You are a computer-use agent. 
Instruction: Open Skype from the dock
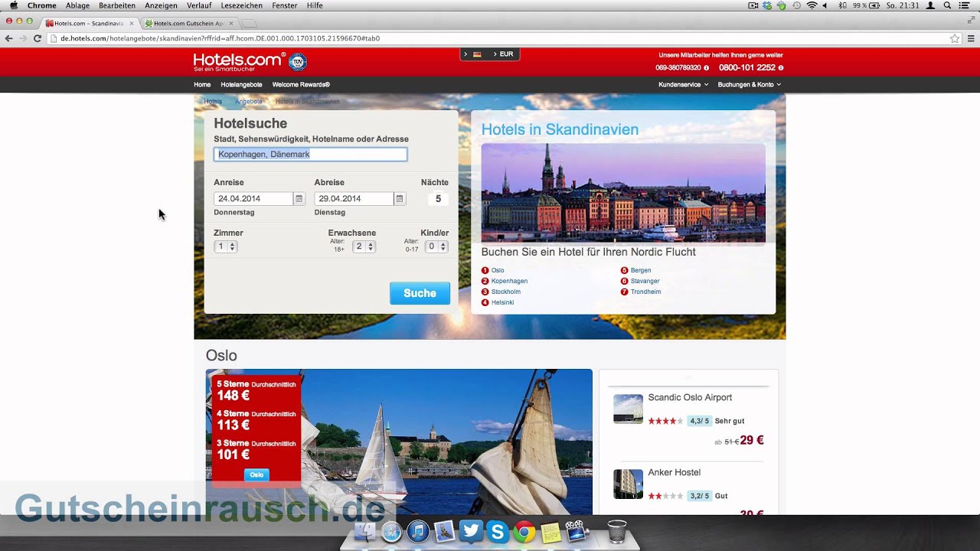pos(498,531)
